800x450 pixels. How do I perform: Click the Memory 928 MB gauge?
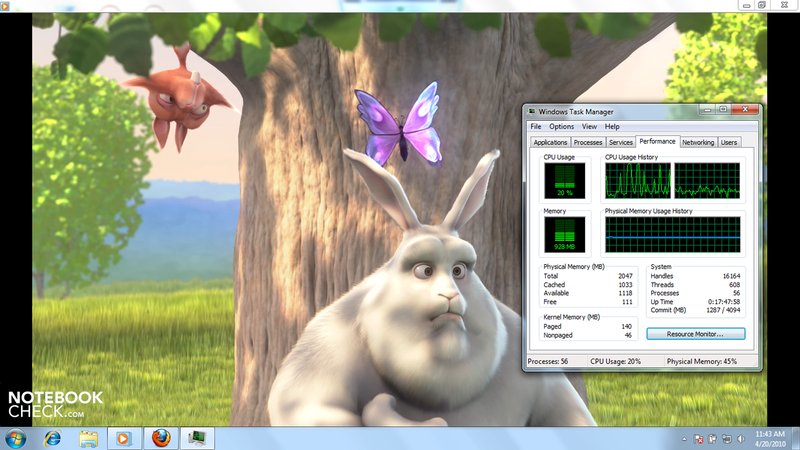click(x=564, y=234)
